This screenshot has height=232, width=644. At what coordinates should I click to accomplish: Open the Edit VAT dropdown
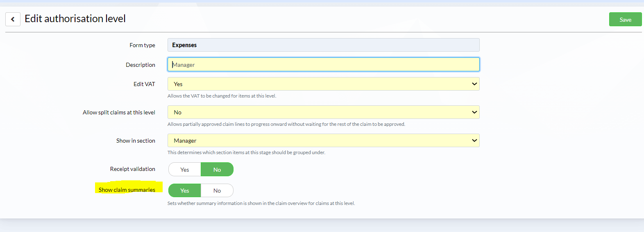(323, 84)
